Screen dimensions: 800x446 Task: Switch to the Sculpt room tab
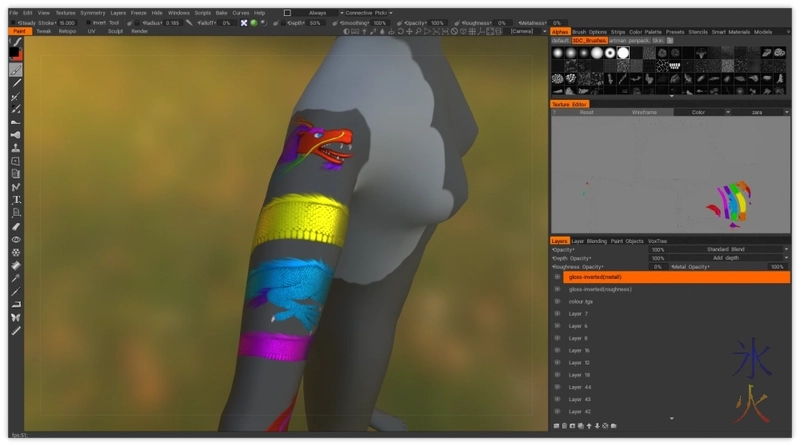(115, 31)
